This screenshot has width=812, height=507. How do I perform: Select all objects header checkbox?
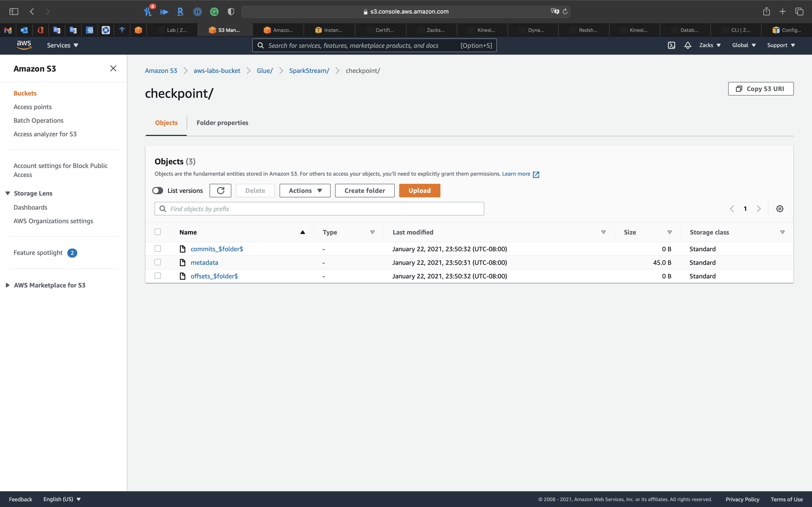coord(158,232)
